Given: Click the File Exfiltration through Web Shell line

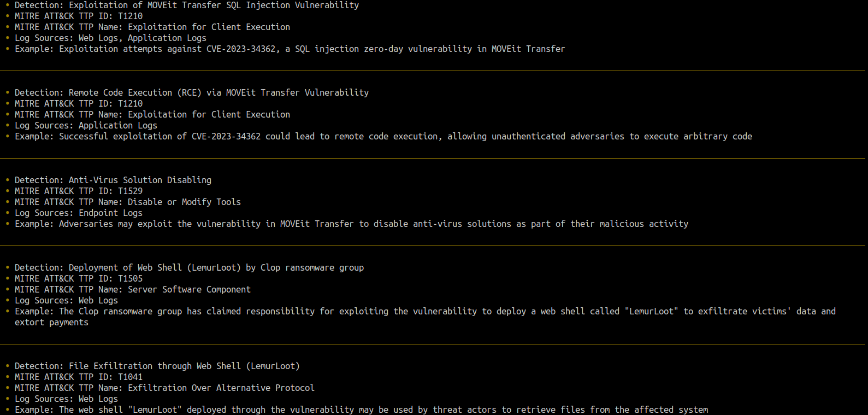Looking at the screenshot, I should [157, 366].
